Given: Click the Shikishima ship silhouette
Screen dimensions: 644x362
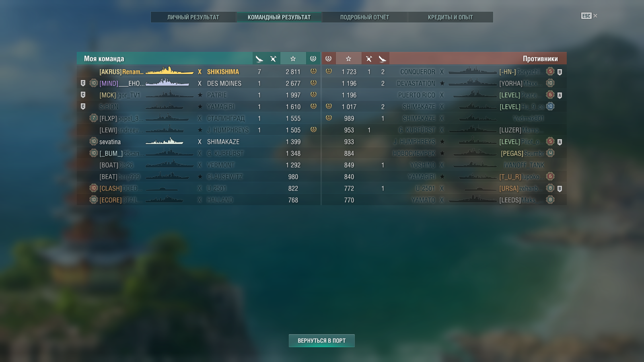Looking at the screenshot, I should tap(169, 71).
